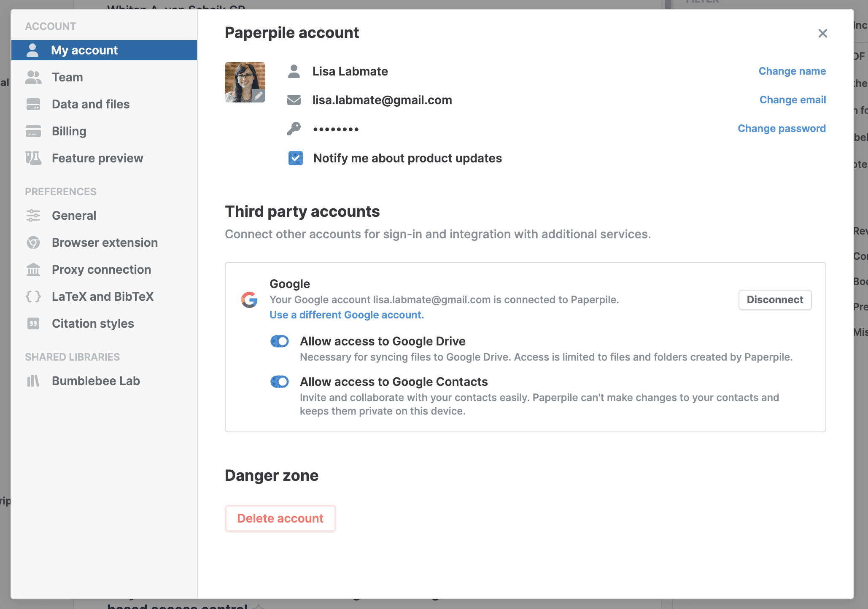
Task: Click the Change name link
Action: 792,71
